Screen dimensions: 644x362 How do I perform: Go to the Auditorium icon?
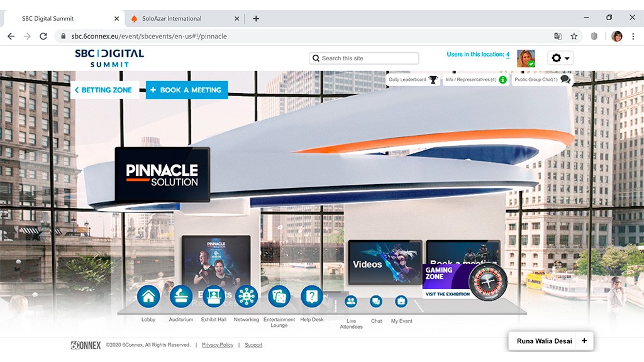point(181,297)
